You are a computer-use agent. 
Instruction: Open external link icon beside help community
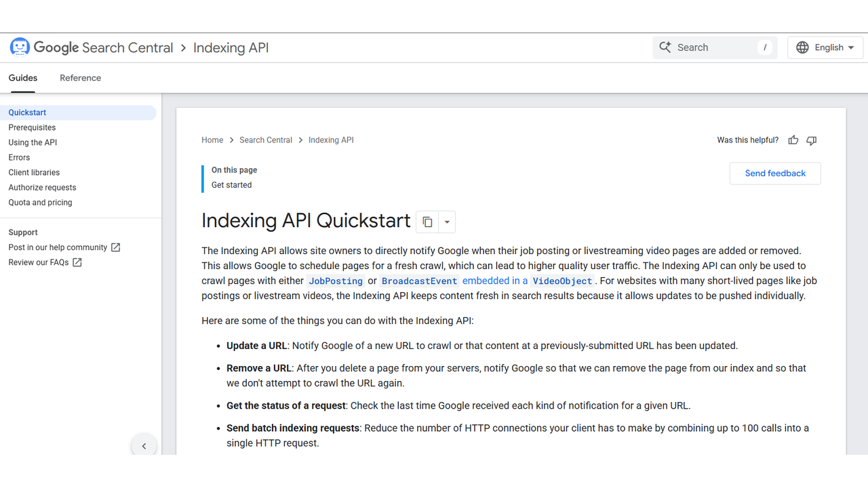click(115, 247)
